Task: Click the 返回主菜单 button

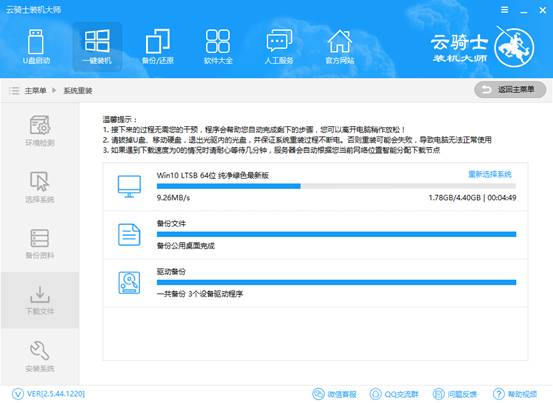Action: pyautogui.click(x=510, y=90)
